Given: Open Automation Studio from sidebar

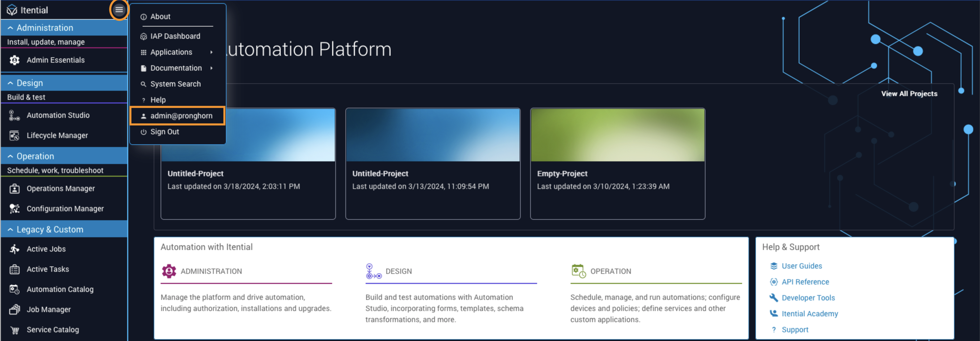Looking at the screenshot, I should tap(58, 115).
